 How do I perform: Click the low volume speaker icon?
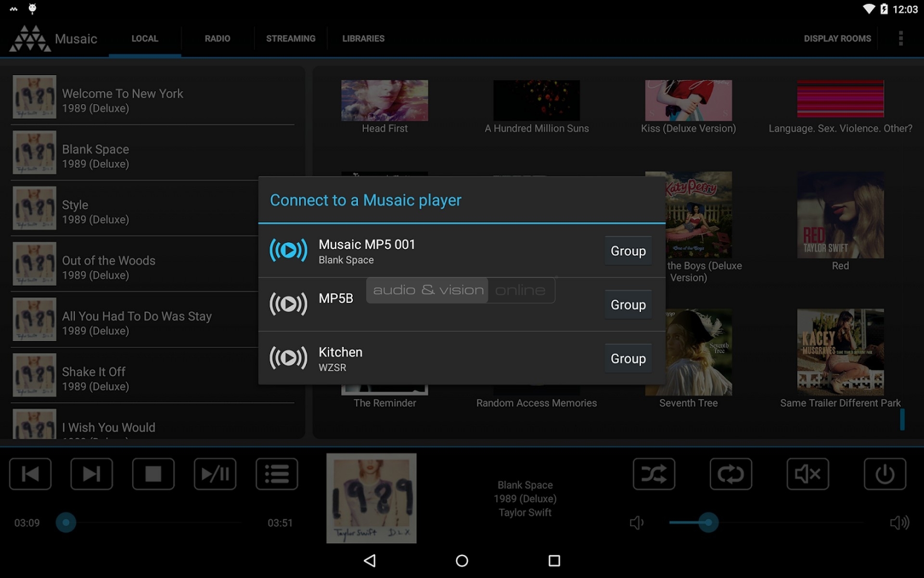636,523
